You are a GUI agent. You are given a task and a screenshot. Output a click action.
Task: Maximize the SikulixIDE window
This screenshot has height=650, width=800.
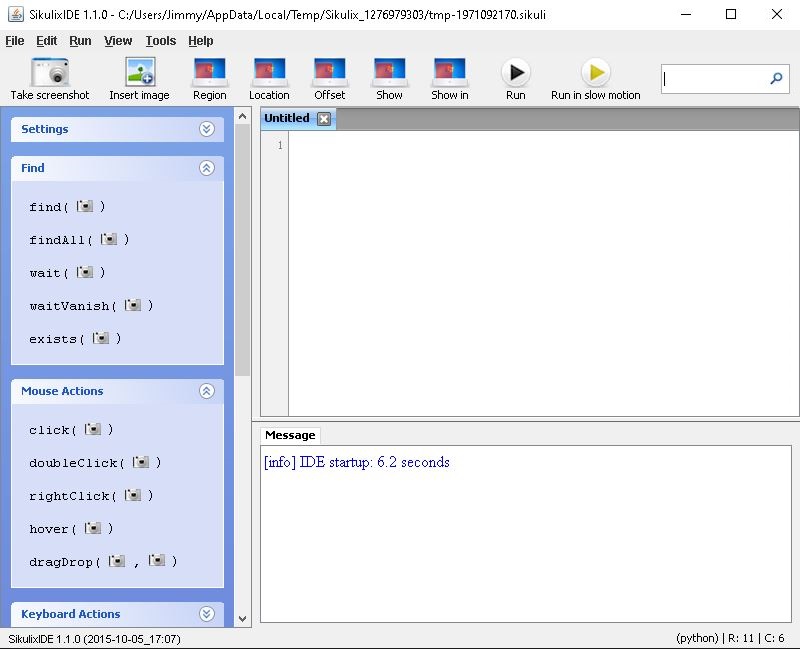click(x=731, y=14)
